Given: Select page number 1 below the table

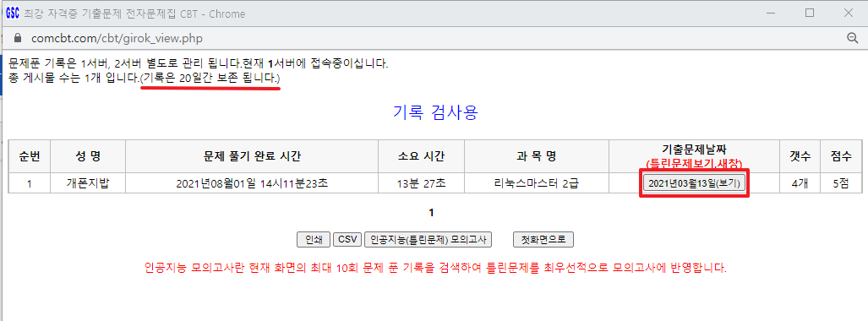Looking at the screenshot, I should click(x=432, y=213).
